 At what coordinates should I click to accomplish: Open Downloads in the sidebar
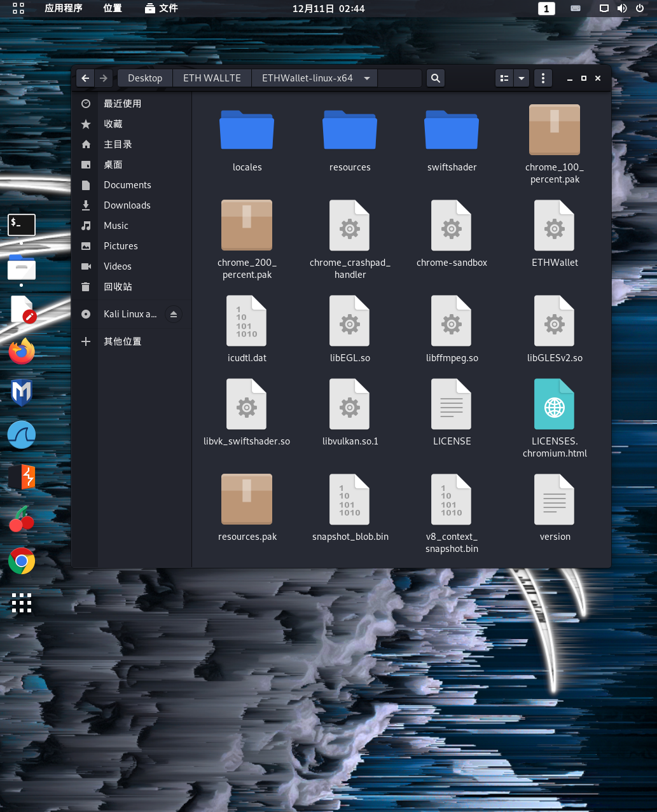pos(132,205)
